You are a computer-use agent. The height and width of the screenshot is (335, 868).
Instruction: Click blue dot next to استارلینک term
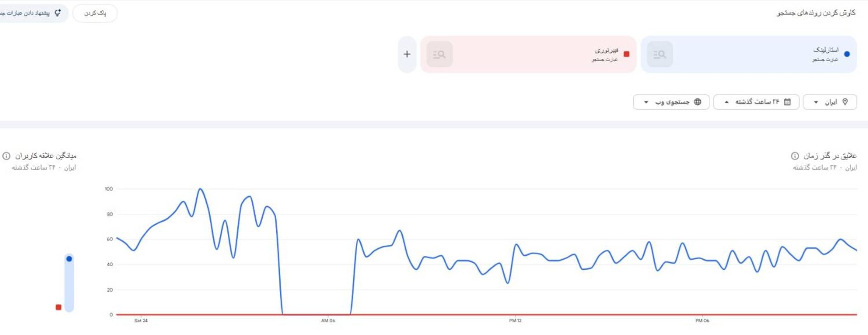tap(847, 54)
